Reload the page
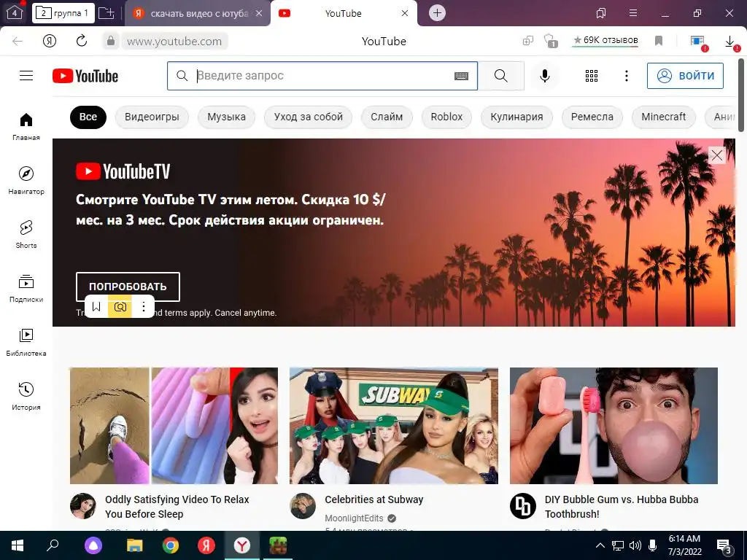The width and height of the screenshot is (747, 560). point(82,41)
